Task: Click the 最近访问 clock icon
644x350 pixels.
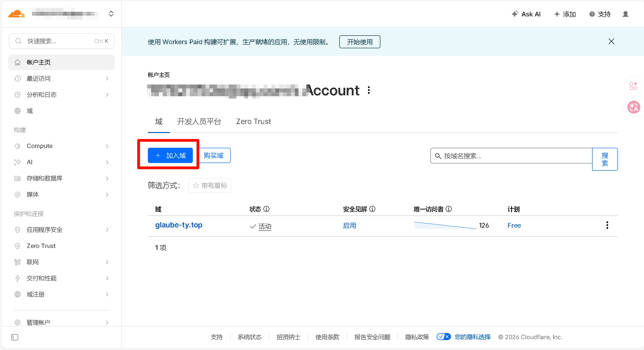Action: pyautogui.click(x=18, y=78)
